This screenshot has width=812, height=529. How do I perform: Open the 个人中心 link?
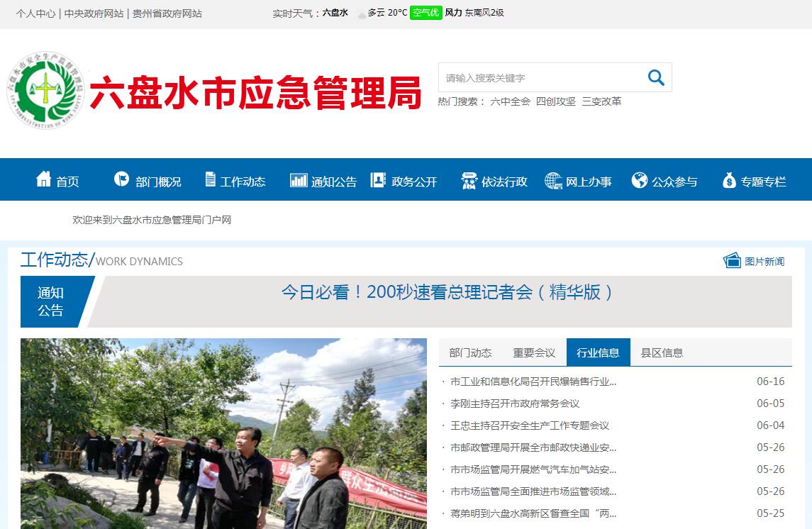point(35,13)
